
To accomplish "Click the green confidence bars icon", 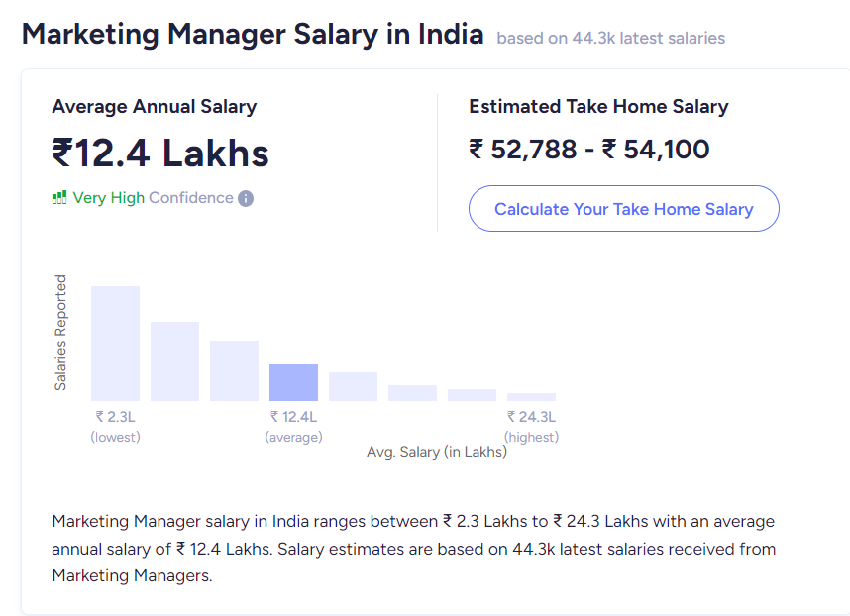I will 59,197.
